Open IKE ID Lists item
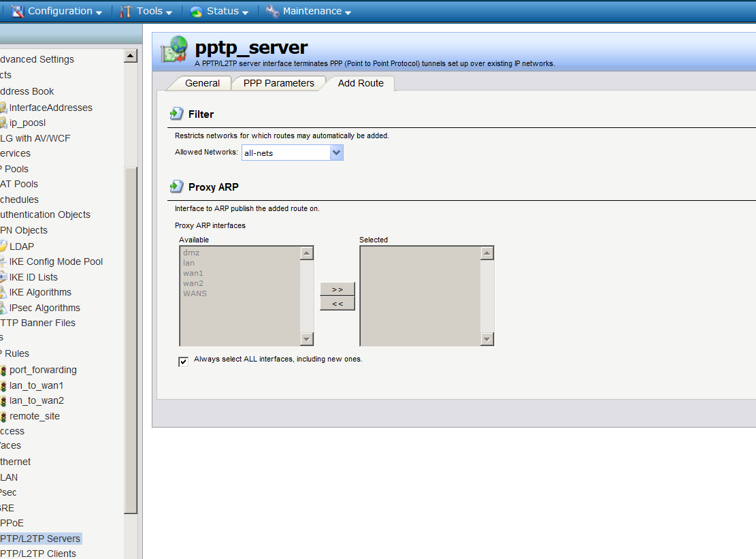 pyautogui.click(x=33, y=277)
